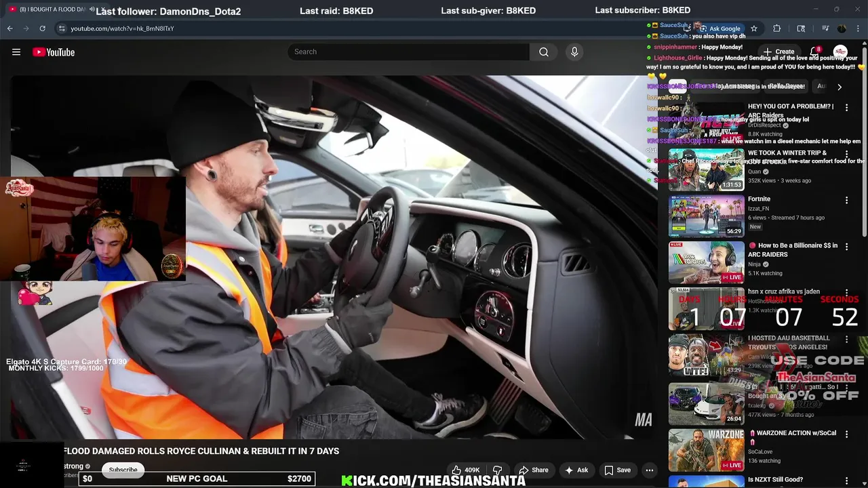Open the browser side panel search icon
The height and width of the screenshot is (488, 868).
click(x=801, y=28)
